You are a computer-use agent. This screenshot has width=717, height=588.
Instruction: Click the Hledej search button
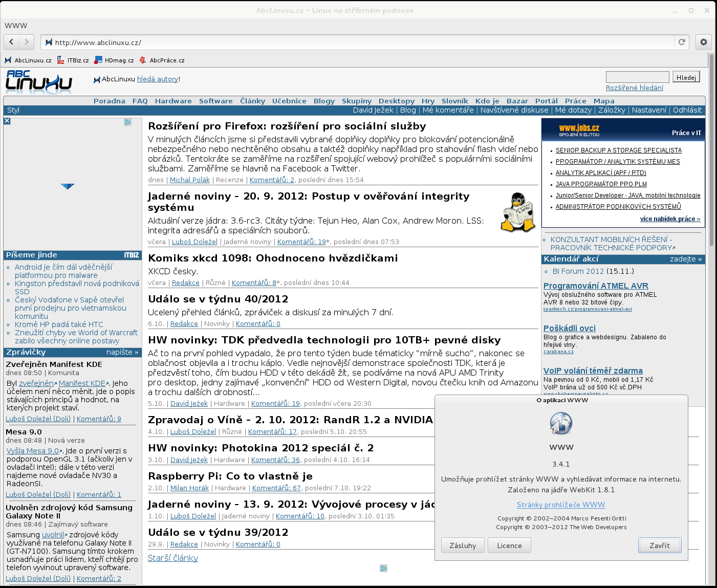coord(686,77)
